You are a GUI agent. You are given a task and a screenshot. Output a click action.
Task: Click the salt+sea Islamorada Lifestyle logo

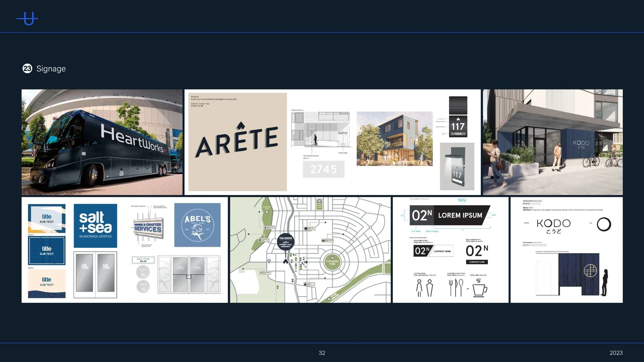point(95,226)
